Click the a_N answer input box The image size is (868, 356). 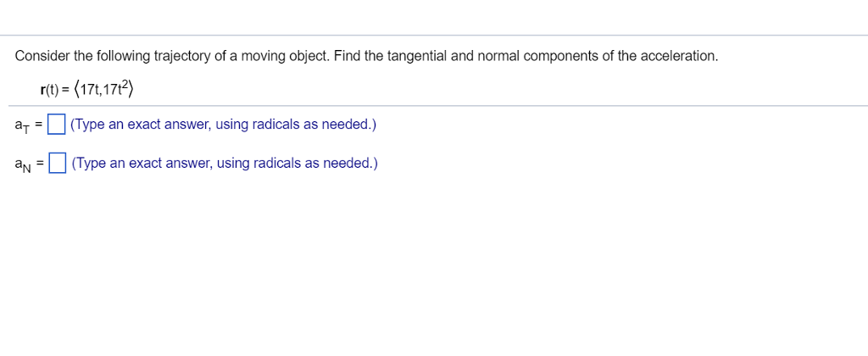(x=58, y=163)
